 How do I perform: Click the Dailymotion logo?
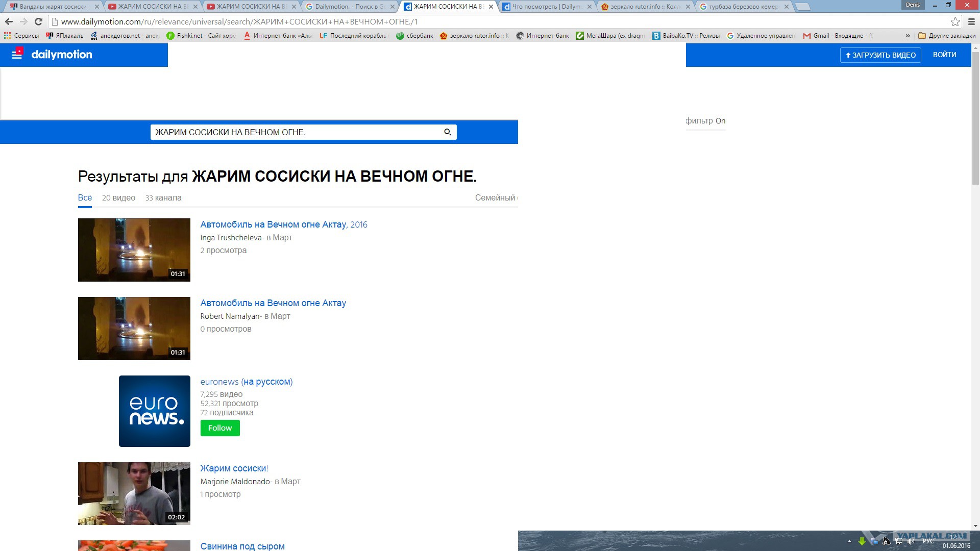62,55
